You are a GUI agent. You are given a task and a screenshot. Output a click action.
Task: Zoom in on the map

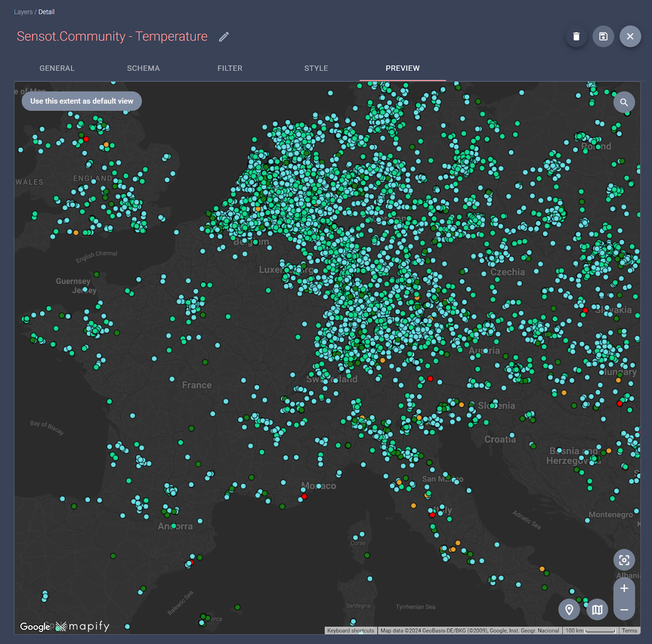pos(624,588)
